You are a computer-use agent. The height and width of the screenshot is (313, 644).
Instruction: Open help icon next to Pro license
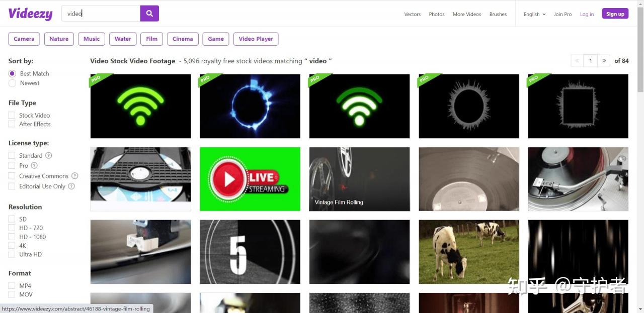[34, 165]
